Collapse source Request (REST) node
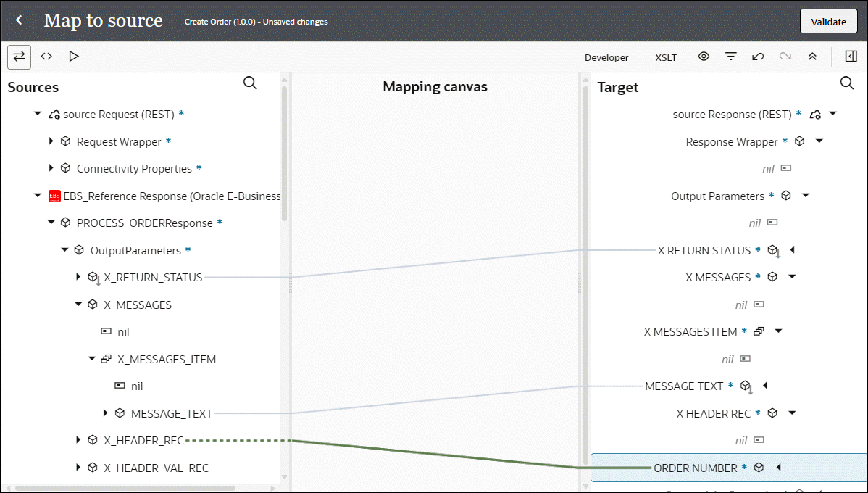 38,114
